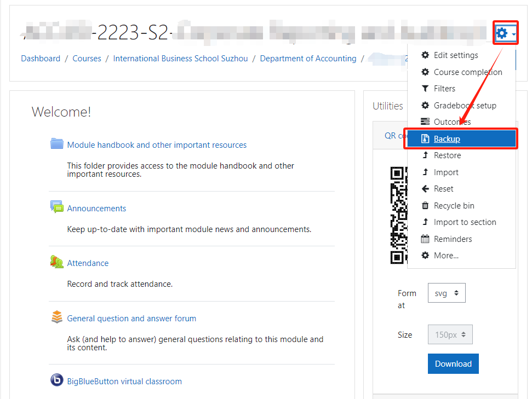Screen dimensions: 532x399
Task: Open the folder icon beside Module handbook
Action: (57, 144)
